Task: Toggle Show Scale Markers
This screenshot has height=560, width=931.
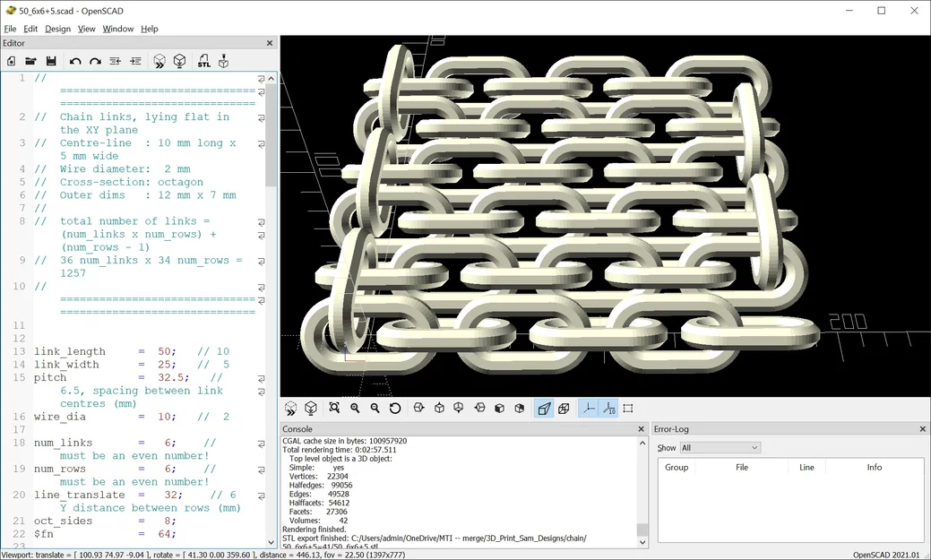Action: 608,408
